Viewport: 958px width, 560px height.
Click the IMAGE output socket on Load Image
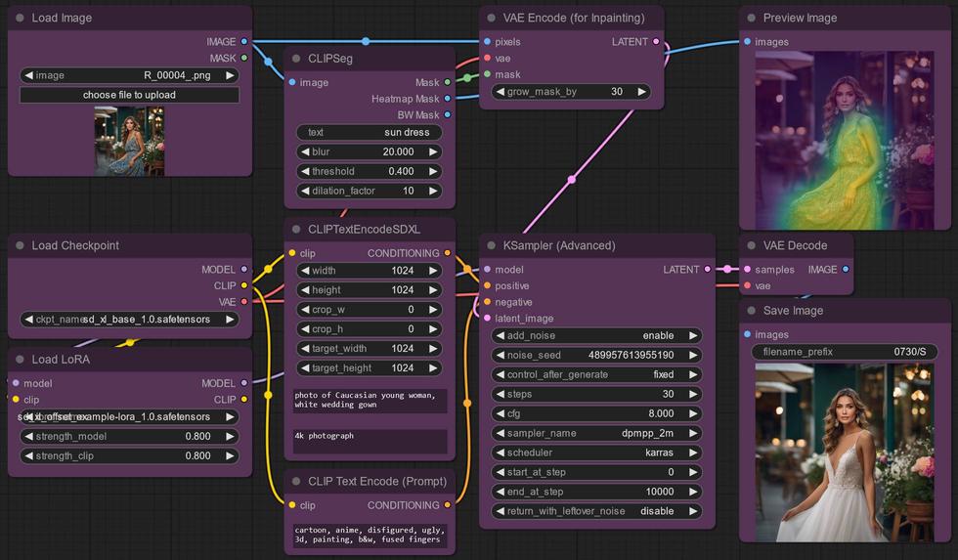click(243, 41)
